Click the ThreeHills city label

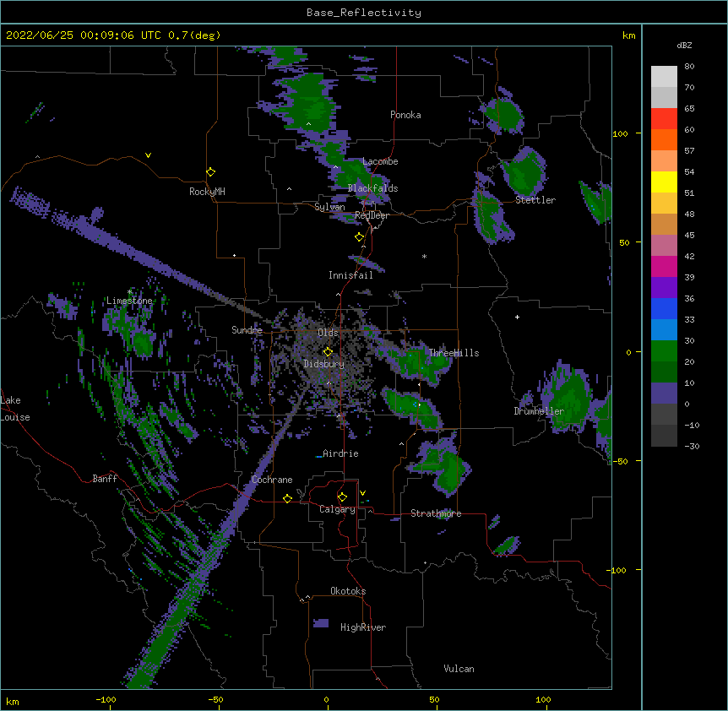tap(454, 353)
